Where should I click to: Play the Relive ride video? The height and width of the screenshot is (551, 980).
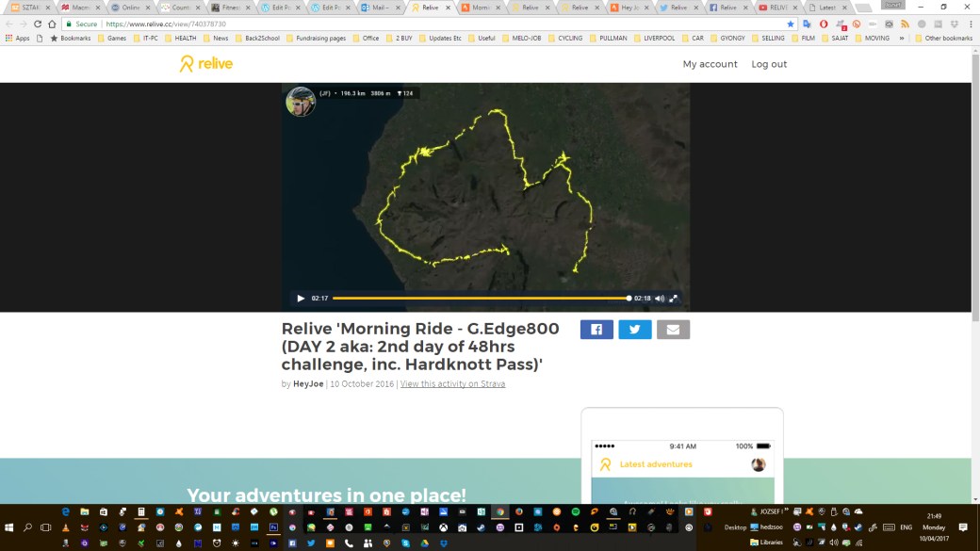point(301,299)
